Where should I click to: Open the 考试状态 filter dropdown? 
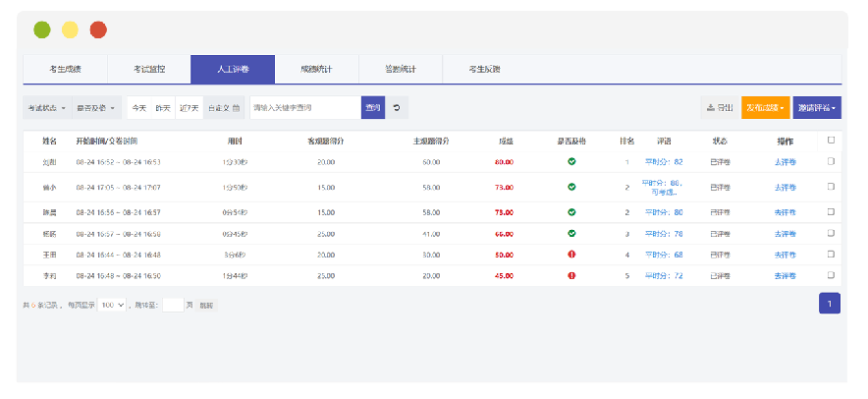pos(46,107)
